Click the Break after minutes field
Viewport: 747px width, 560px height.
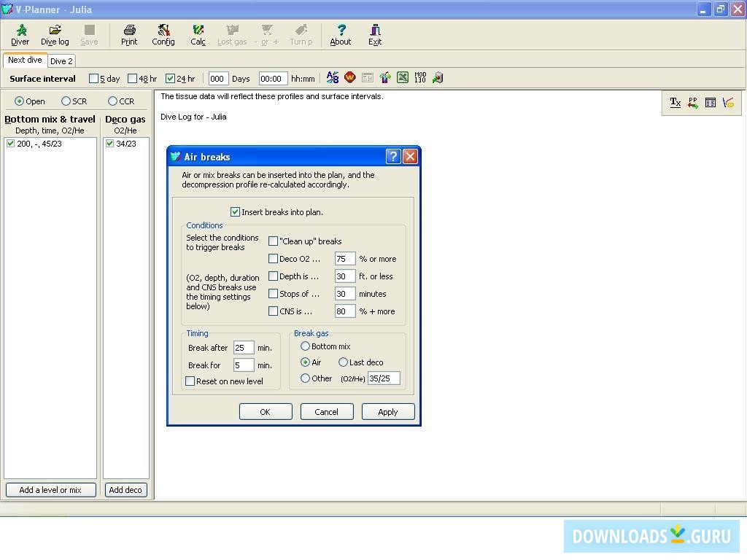243,348
